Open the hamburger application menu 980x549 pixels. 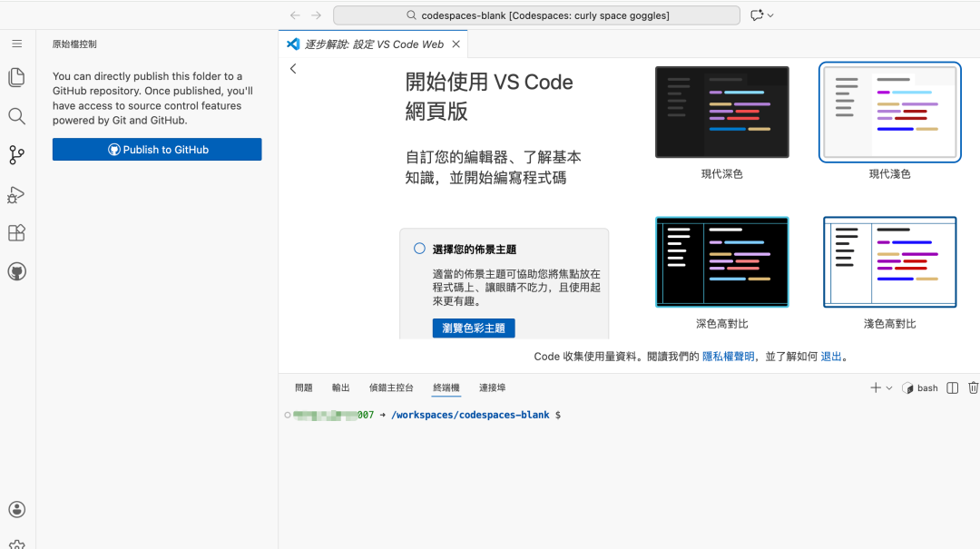point(17,44)
